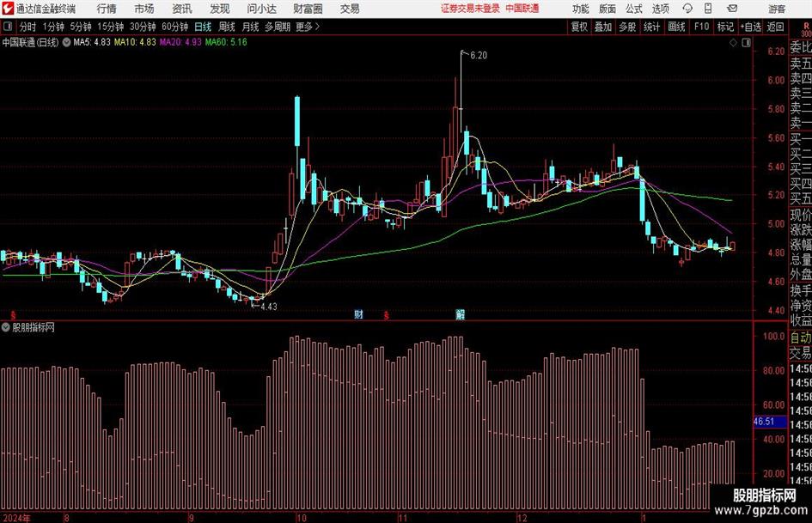This screenshot has height=523, width=812.
Task: Click the 多股 multi-stock button
Action: [x=627, y=27]
